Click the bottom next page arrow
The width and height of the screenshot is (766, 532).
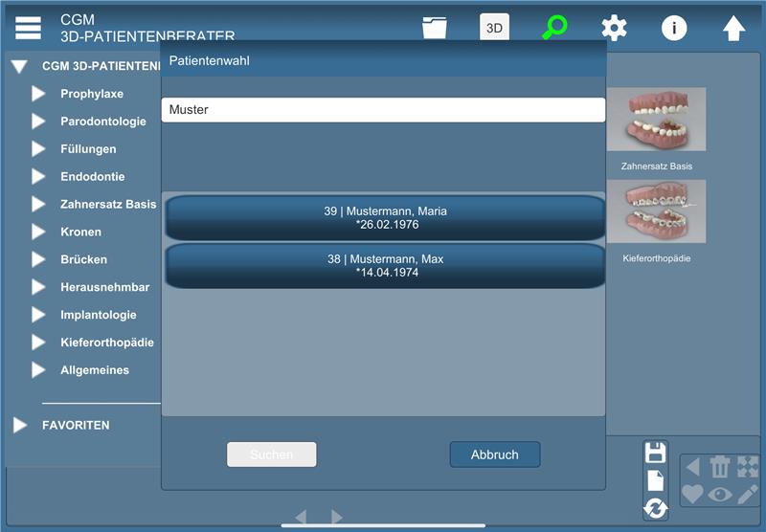tap(337, 517)
